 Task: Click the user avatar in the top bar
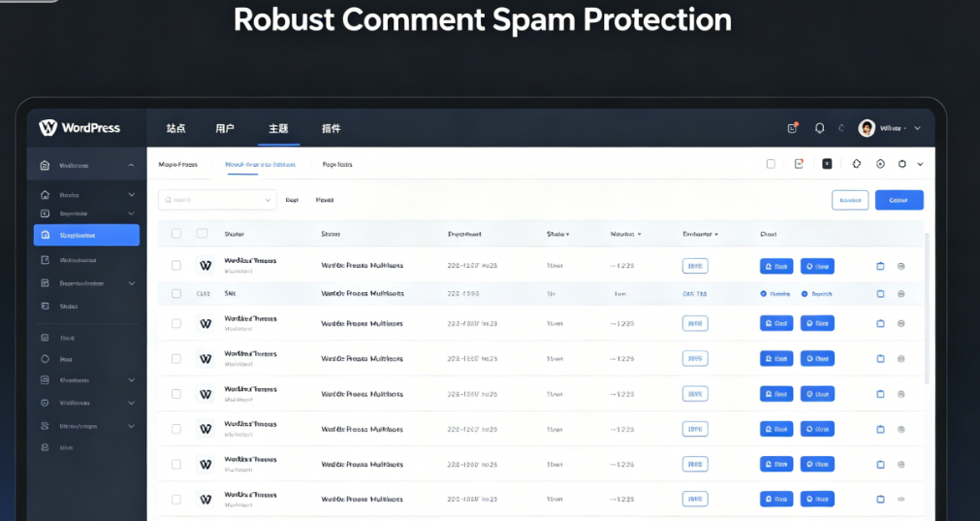867,128
